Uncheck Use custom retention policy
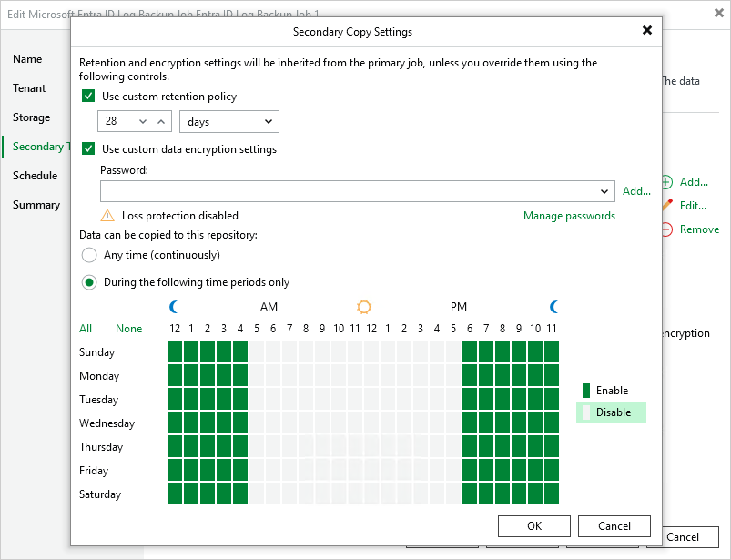The height and width of the screenshot is (560, 731). point(86,96)
